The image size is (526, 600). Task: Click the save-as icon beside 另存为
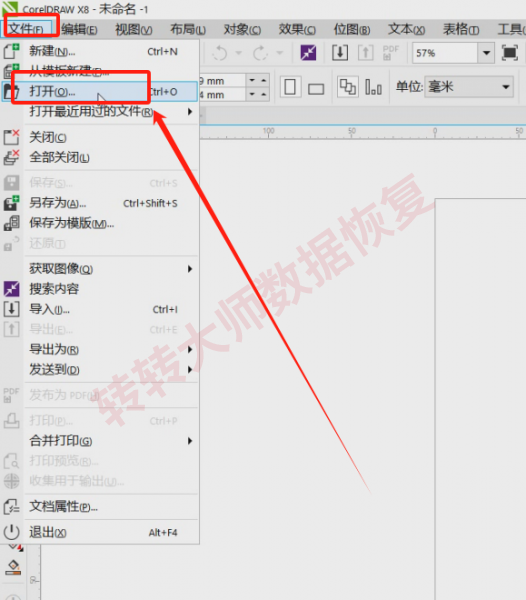click(x=11, y=203)
